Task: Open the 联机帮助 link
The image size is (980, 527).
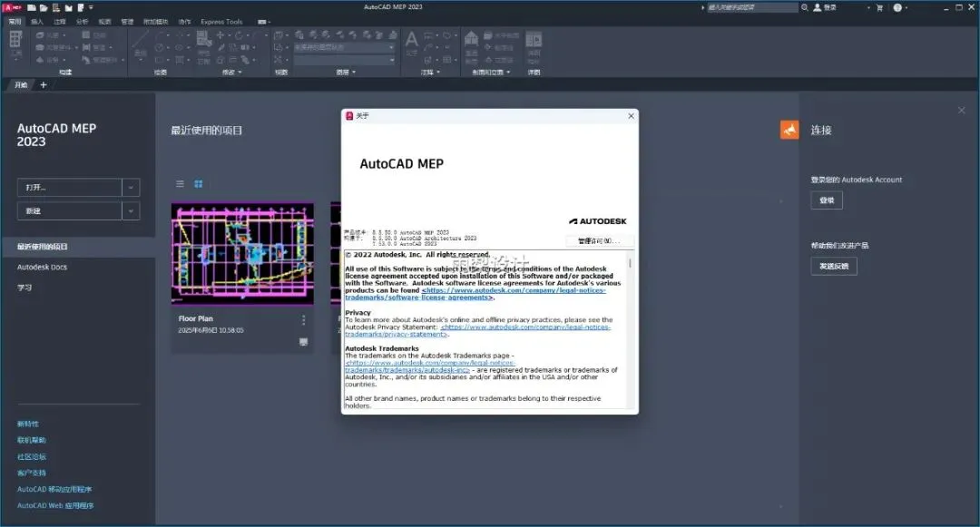Action: tap(32, 440)
